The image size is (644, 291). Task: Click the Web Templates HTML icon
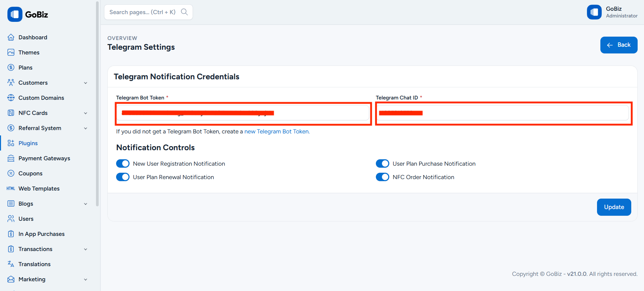tap(11, 189)
